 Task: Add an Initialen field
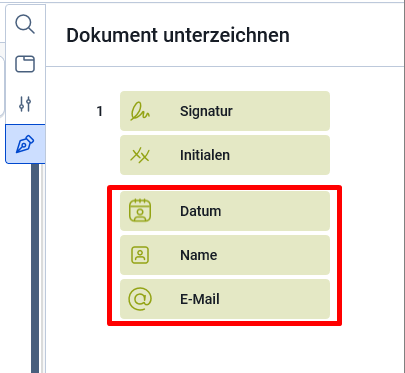pos(225,155)
